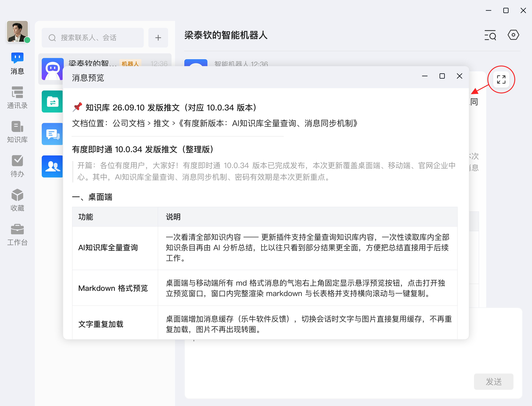Minimize the 消息预览 window
Viewport: 532px width, 406px height.
(x=425, y=76)
